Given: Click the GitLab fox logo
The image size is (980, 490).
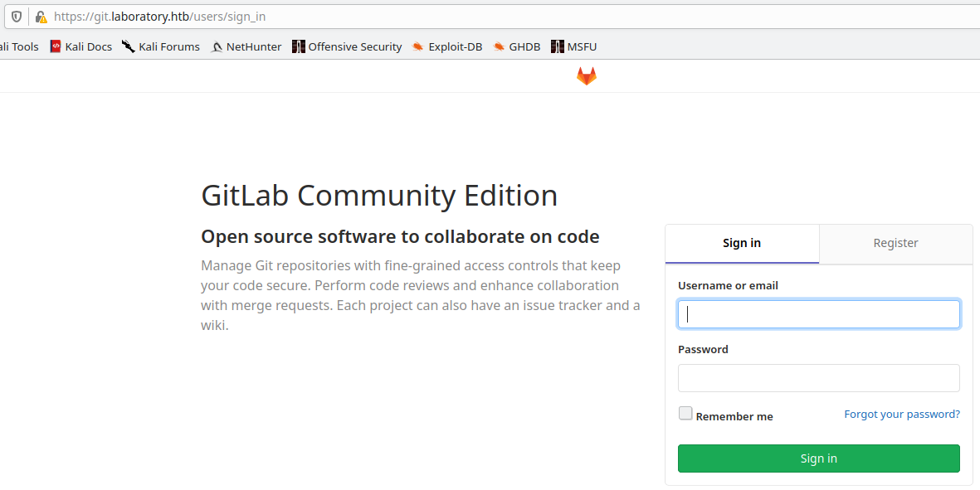Looking at the screenshot, I should coord(586,75).
